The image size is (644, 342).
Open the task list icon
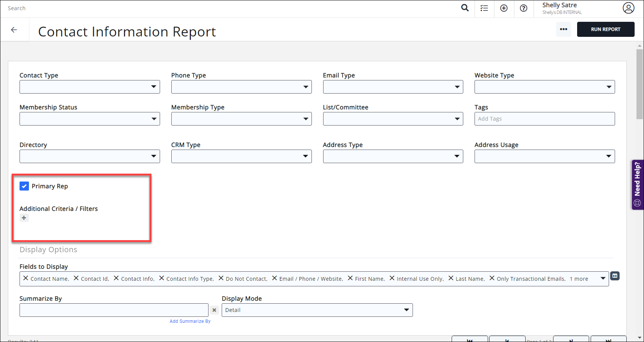point(484,8)
